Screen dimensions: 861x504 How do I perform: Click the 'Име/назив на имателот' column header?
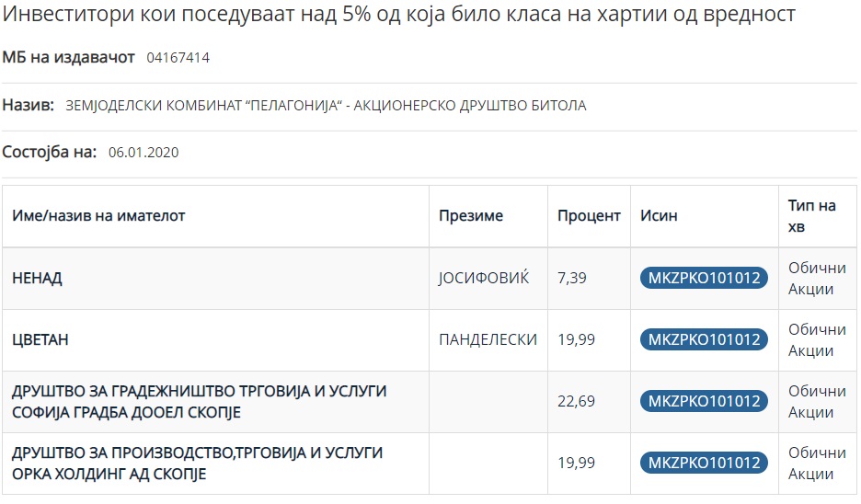coord(98,216)
